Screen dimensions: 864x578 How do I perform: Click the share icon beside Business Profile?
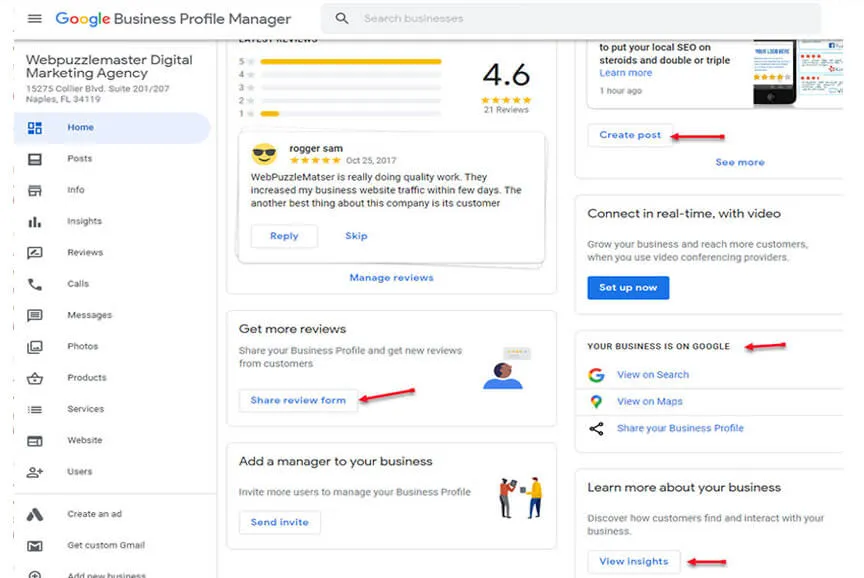point(596,429)
